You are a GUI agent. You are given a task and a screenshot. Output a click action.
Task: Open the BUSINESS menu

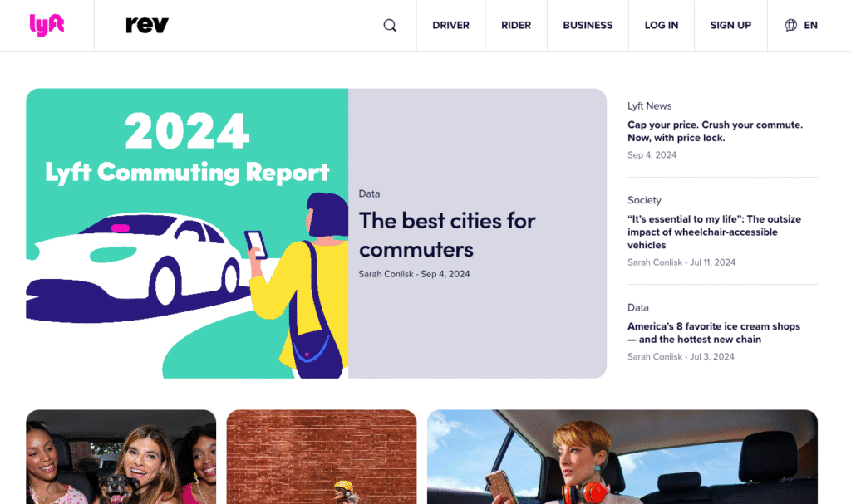588,26
